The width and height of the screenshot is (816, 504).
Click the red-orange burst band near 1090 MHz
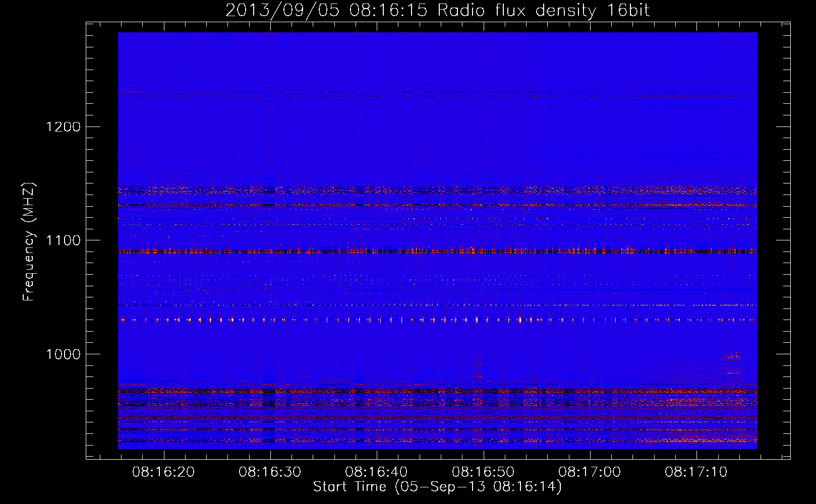pos(438,250)
